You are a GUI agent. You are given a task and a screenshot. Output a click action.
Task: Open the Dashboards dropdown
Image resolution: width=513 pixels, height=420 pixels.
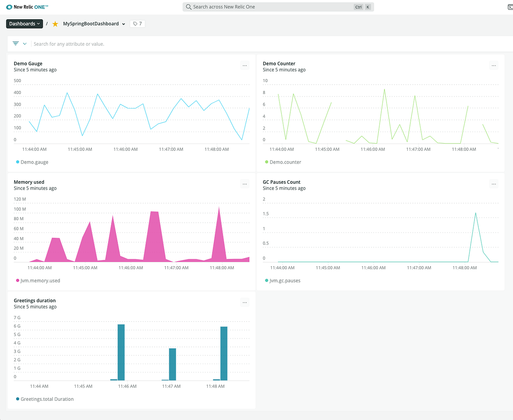click(x=24, y=23)
